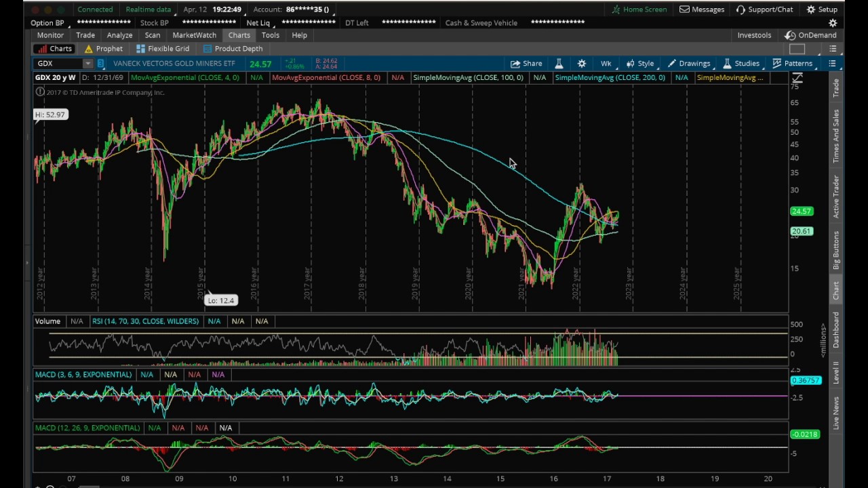The height and width of the screenshot is (488, 868).
Task: Click the 24.57 price bubble on axis
Action: click(802, 211)
